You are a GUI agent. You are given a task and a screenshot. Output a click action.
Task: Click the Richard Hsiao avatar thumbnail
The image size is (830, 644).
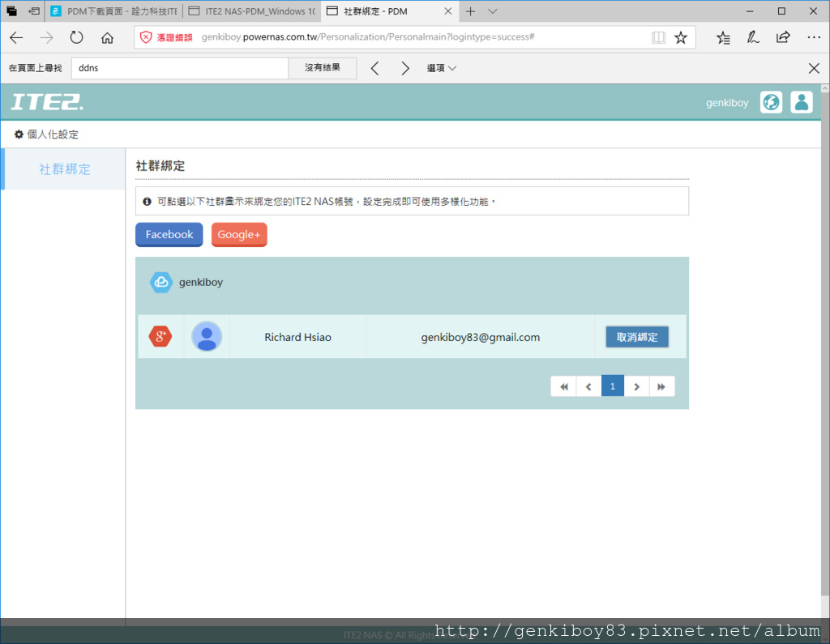pyautogui.click(x=207, y=336)
